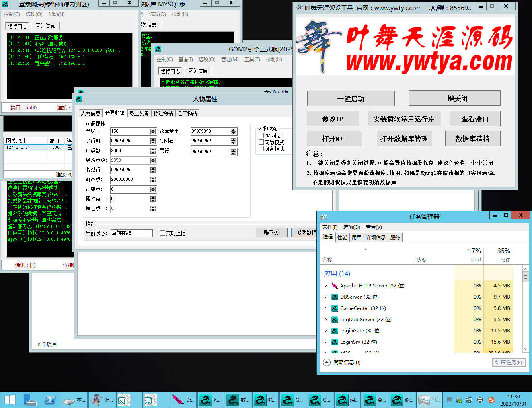
Task: Switch to the 登… dragon taskbar item
Action: [x=375, y=400]
